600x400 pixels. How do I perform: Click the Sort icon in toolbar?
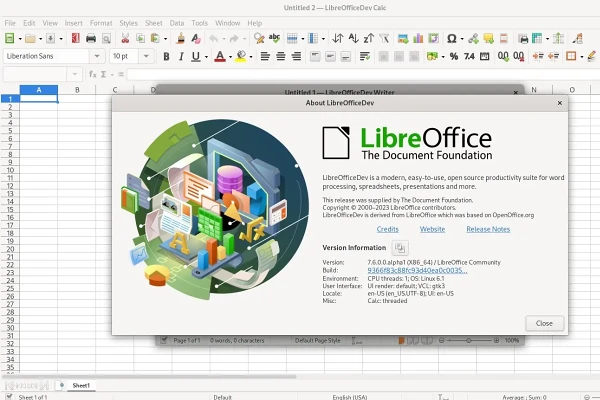coord(338,38)
